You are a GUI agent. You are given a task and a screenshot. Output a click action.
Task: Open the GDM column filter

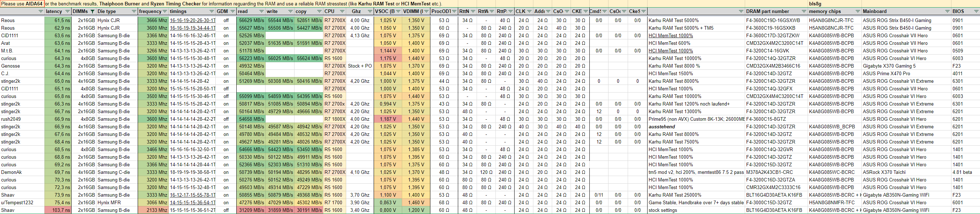(232, 12)
